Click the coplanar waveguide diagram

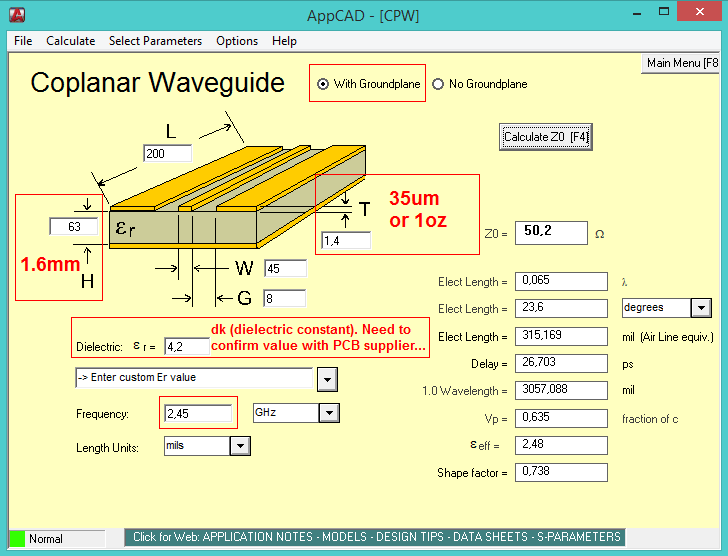pos(238,197)
